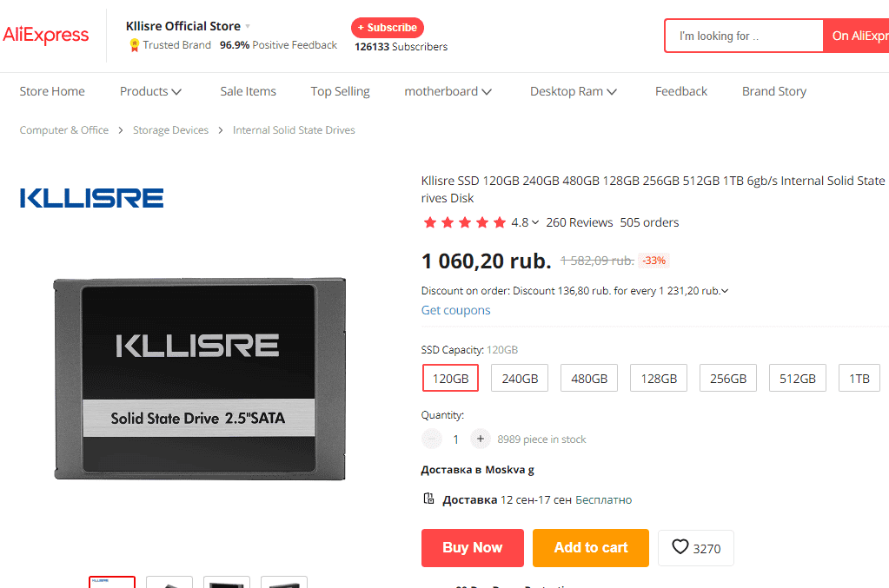Screen dimensions: 889x588
Task: Focus the 'I'm looking for' search field
Action: coord(744,36)
